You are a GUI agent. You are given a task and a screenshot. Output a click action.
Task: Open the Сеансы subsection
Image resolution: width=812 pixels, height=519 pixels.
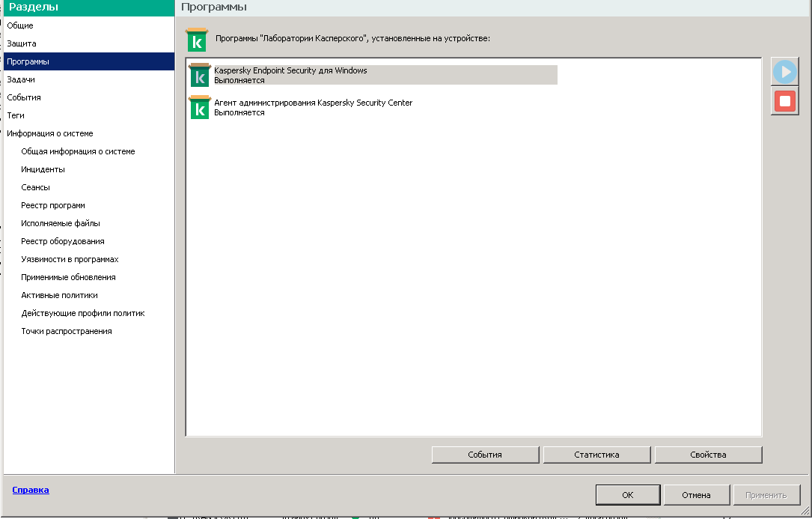(x=36, y=187)
